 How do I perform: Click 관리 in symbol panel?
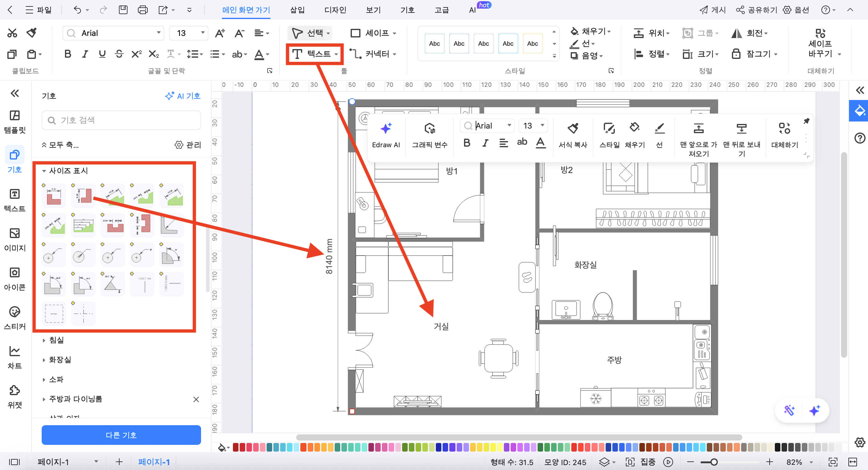[x=188, y=145]
